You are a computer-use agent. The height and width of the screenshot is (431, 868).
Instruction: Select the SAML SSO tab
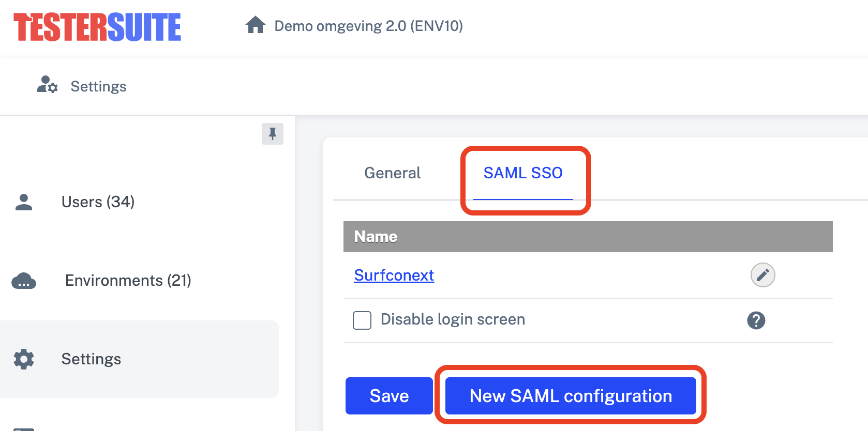[523, 173]
